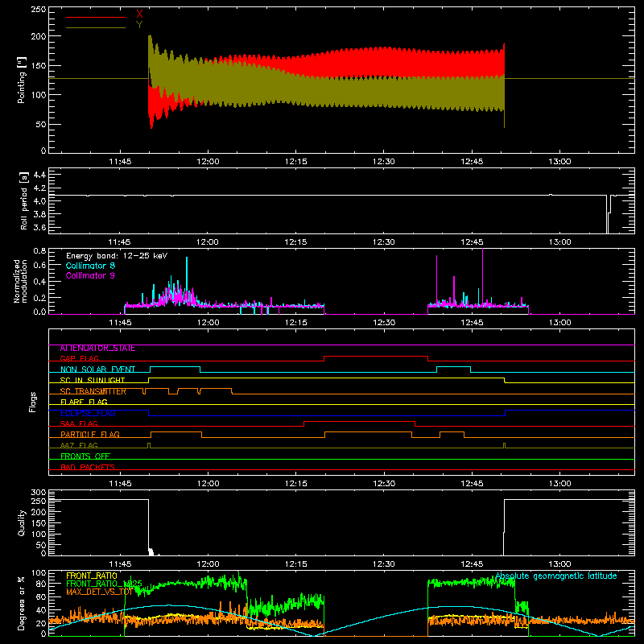The height and width of the screenshot is (644, 644).
Task: Click the magenta Collimator 9 legend label
Action: pyautogui.click(x=90, y=275)
